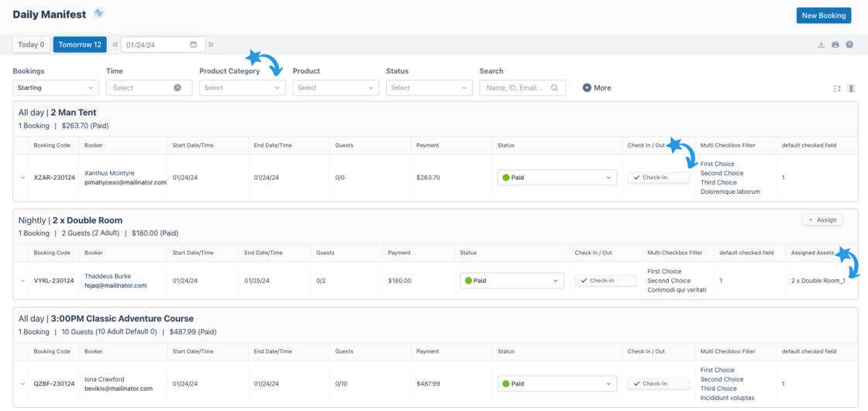Click email fejaq@mailinator.com

tap(115, 285)
